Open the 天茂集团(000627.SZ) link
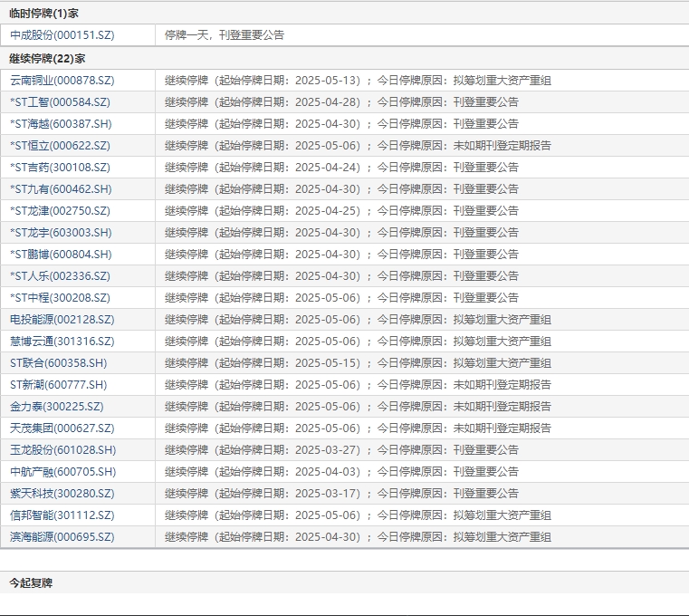The image size is (689, 616). pyautogui.click(x=62, y=428)
